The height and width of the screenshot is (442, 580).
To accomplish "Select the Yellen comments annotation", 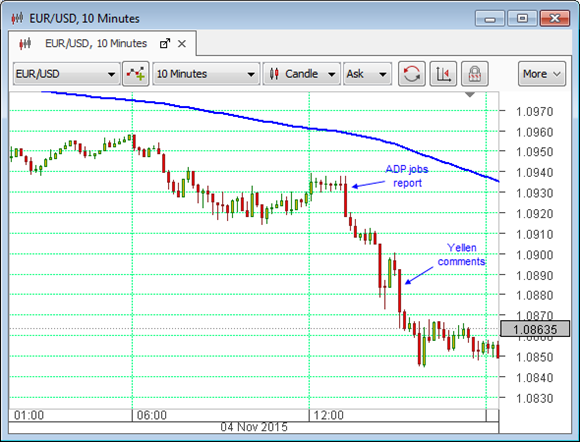I will tap(461, 254).
